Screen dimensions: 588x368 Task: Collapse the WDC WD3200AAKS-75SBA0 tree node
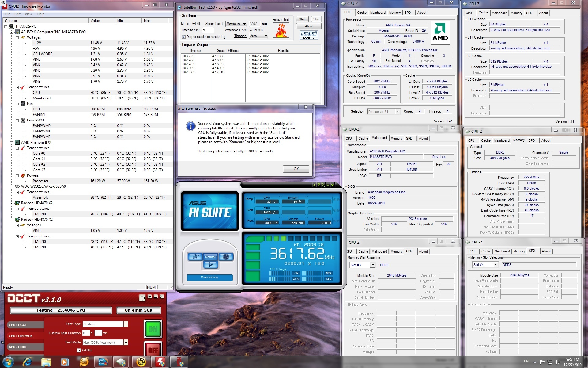click(12, 186)
